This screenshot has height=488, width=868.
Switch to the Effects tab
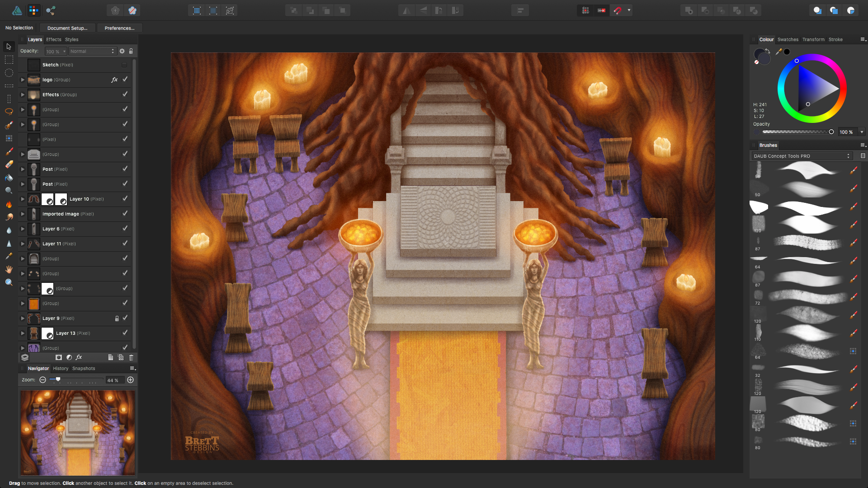53,39
